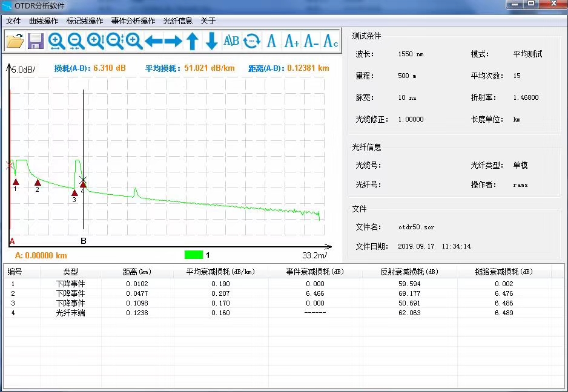Click the vertical zoom in magnifier
This screenshot has height=392, width=568.
(x=96, y=41)
